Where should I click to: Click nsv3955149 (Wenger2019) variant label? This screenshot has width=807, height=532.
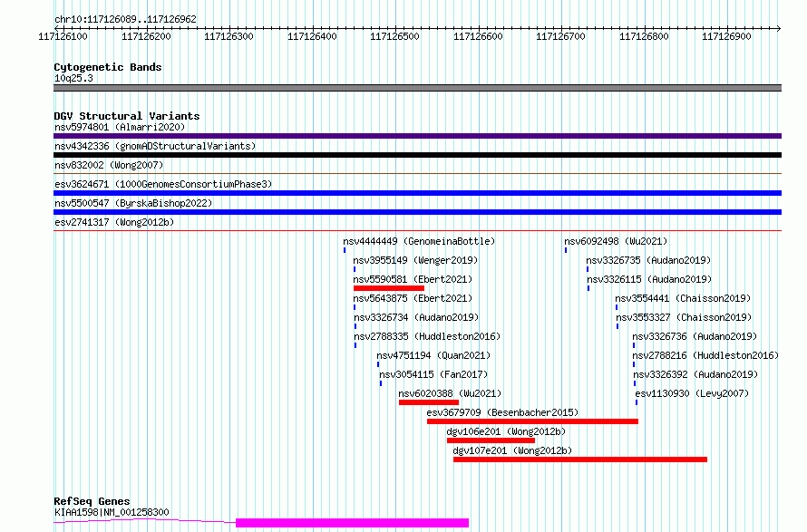(416, 260)
